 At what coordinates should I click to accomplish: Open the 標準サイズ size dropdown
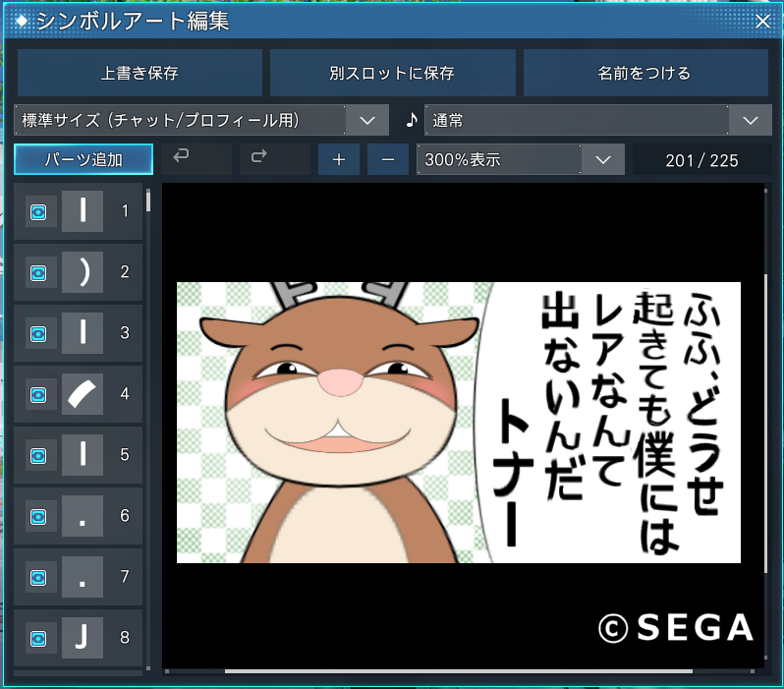(201, 120)
